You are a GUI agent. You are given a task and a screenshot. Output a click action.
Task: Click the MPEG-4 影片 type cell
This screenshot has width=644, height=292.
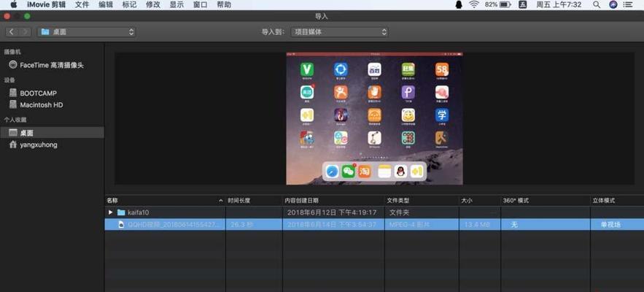(409, 225)
